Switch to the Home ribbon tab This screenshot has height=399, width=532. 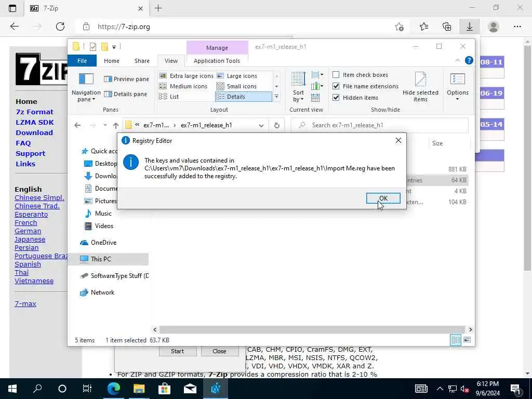(x=112, y=61)
